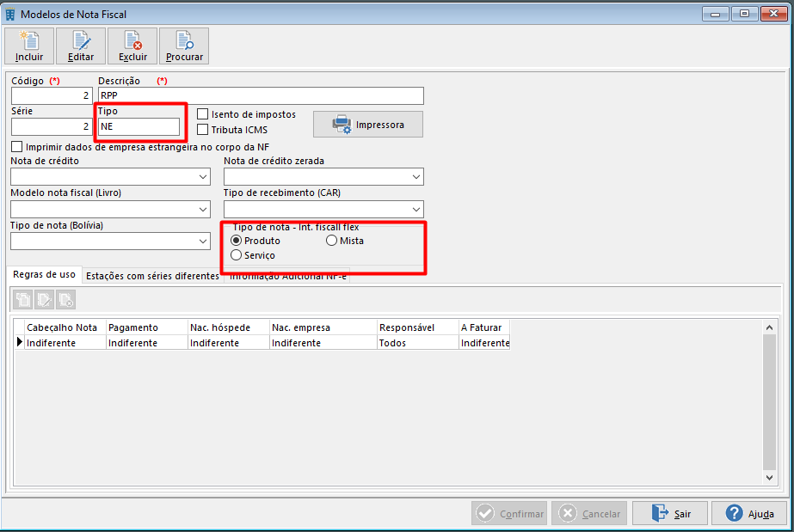Select Indiferente cell under Cabeçalho Nota

coord(65,342)
